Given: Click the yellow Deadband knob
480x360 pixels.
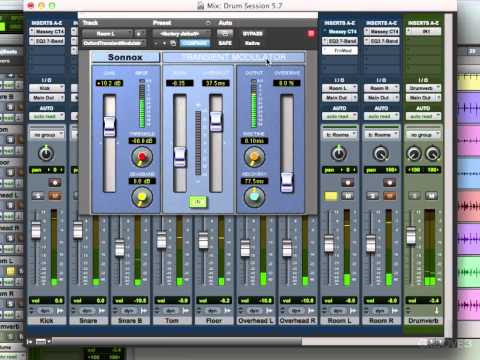Looking at the screenshot, I should click(142, 197).
